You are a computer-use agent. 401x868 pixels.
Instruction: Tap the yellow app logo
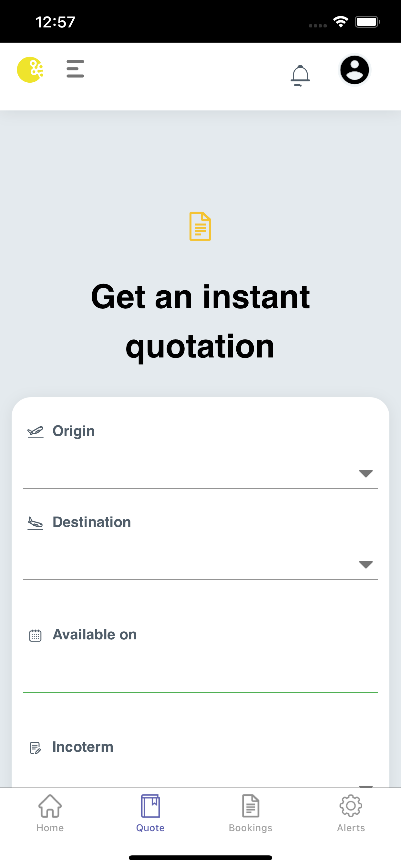pos(30,70)
